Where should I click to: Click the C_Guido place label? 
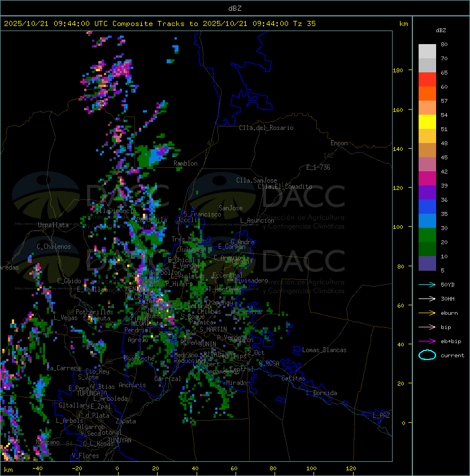(x=69, y=281)
